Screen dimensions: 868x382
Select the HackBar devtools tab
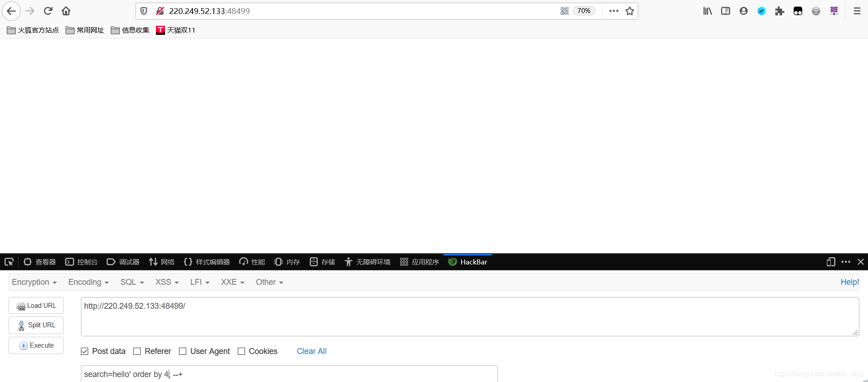467,262
